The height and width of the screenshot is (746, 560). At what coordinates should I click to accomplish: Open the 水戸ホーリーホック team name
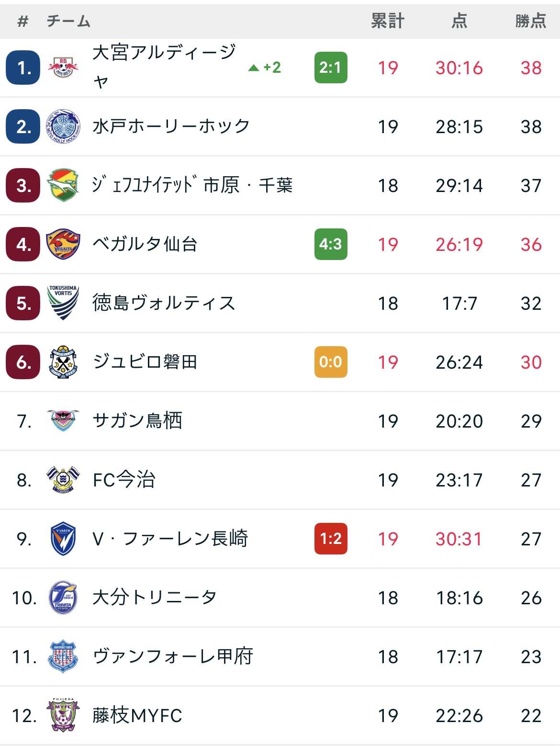click(171, 126)
